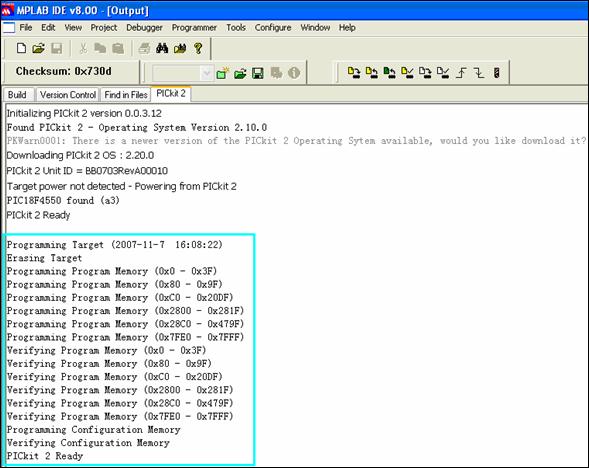Viewport: 589px width, 468px height.
Task: Click 'Verifying Configuration Memory' line
Action: [88, 443]
